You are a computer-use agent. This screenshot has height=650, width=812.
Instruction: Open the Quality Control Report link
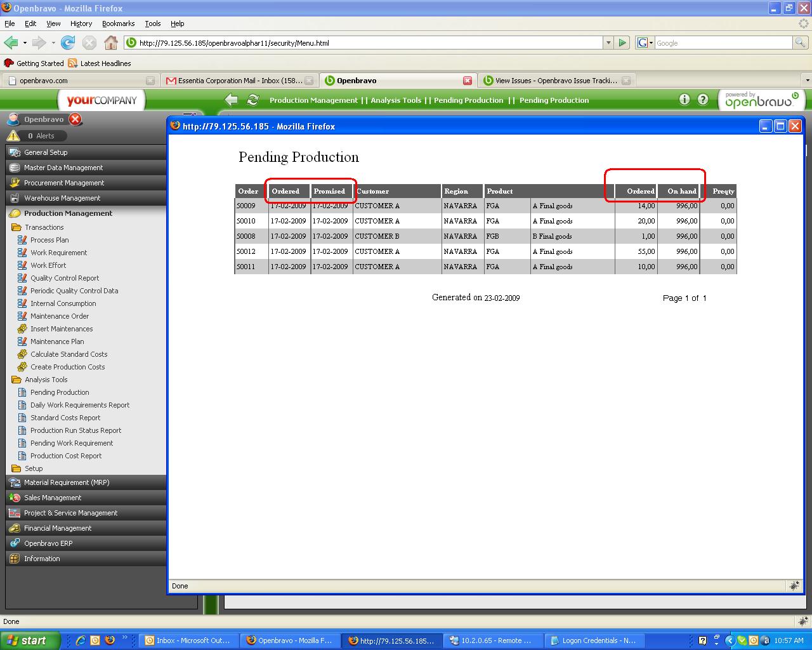click(65, 278)
